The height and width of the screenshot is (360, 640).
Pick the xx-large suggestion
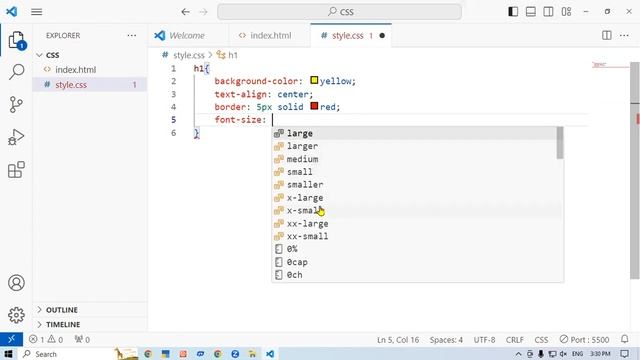[x=414, y=223]
